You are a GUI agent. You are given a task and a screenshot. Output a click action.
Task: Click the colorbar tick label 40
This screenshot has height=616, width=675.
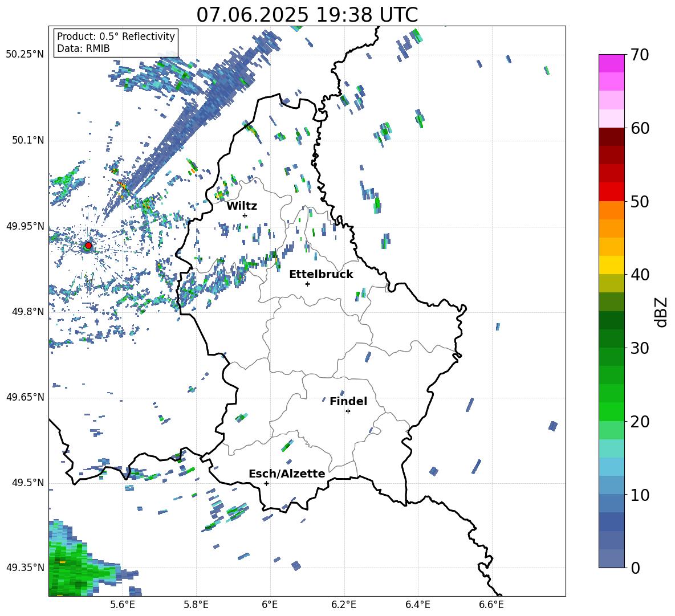pos(640,275)
